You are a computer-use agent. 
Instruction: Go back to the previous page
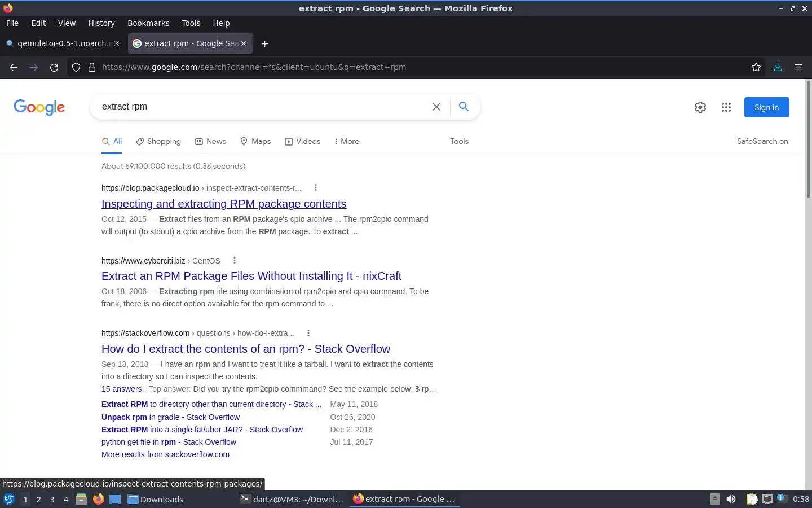14,67
